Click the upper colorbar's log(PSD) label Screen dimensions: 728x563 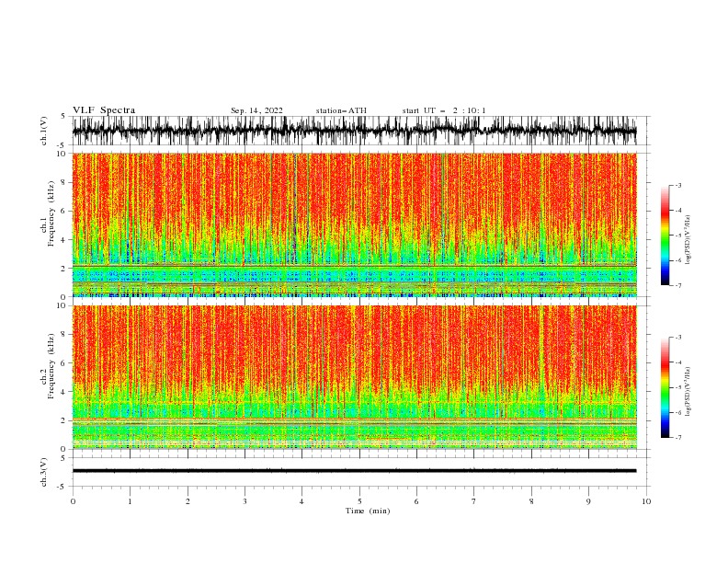tap(688, 240)
